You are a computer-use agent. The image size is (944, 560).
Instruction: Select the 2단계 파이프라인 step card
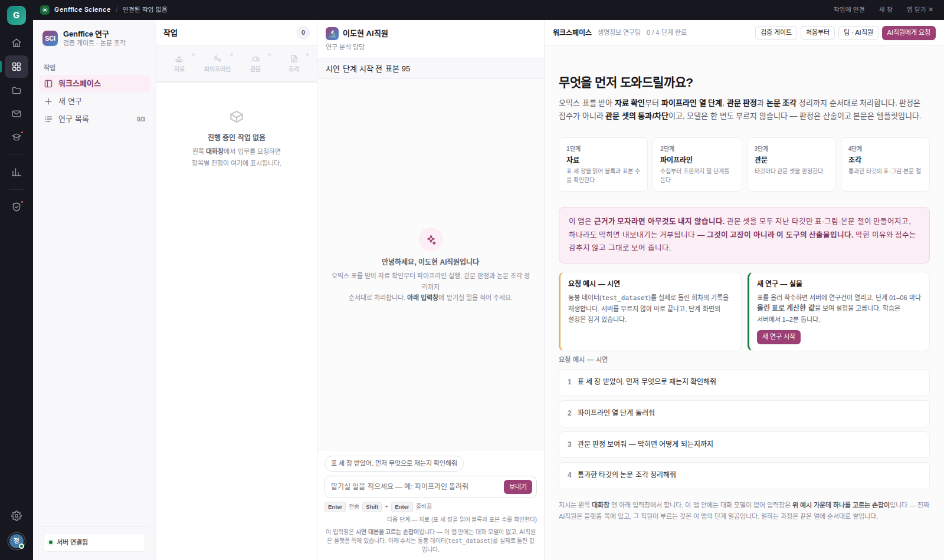(x=697, y=164)
